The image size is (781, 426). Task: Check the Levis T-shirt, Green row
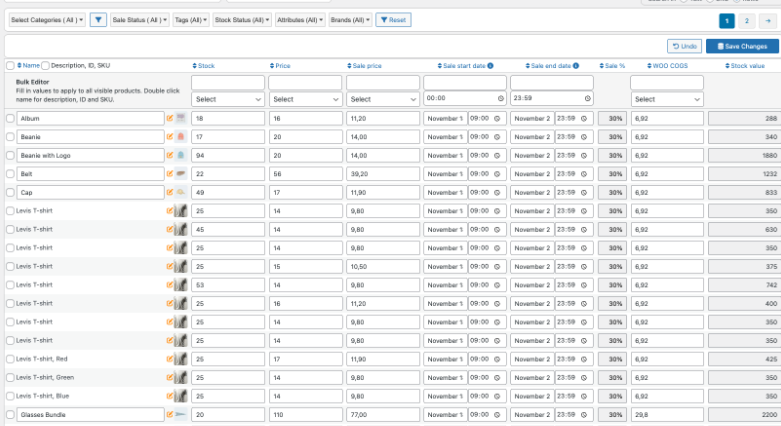click(x=10, y=378)
